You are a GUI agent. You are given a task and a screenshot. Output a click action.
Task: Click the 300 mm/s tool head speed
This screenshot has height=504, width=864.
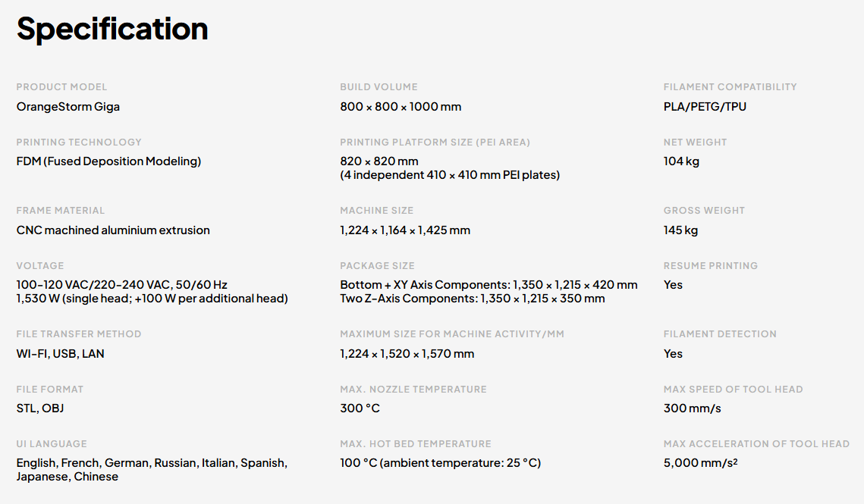(x=692, y=409)
